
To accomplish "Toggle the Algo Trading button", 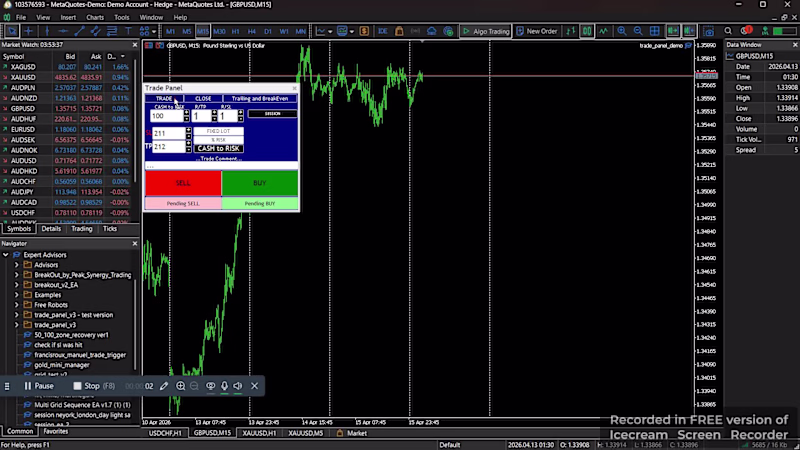I will [x=485, y=31].
